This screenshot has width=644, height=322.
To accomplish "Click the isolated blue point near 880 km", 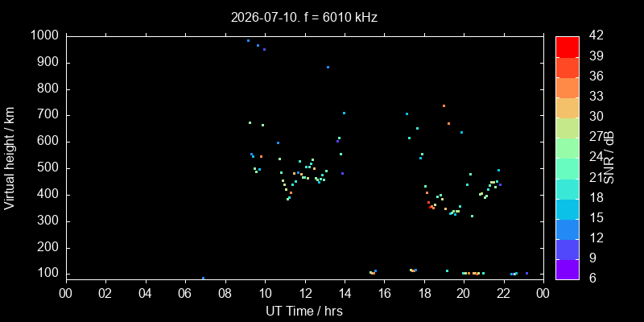I will (328, 67).
